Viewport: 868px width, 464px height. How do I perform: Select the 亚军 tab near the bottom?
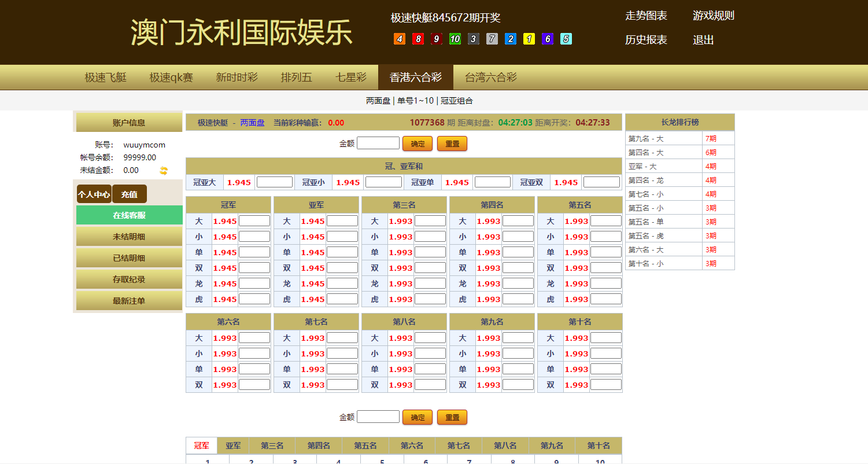233,445
